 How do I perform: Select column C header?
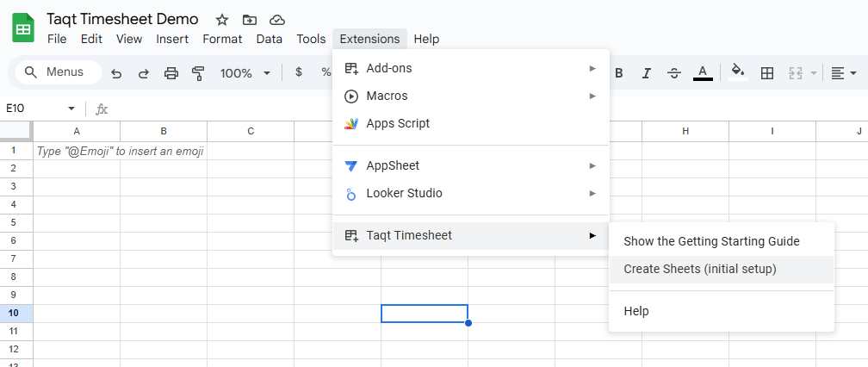(x=251, y=131)
